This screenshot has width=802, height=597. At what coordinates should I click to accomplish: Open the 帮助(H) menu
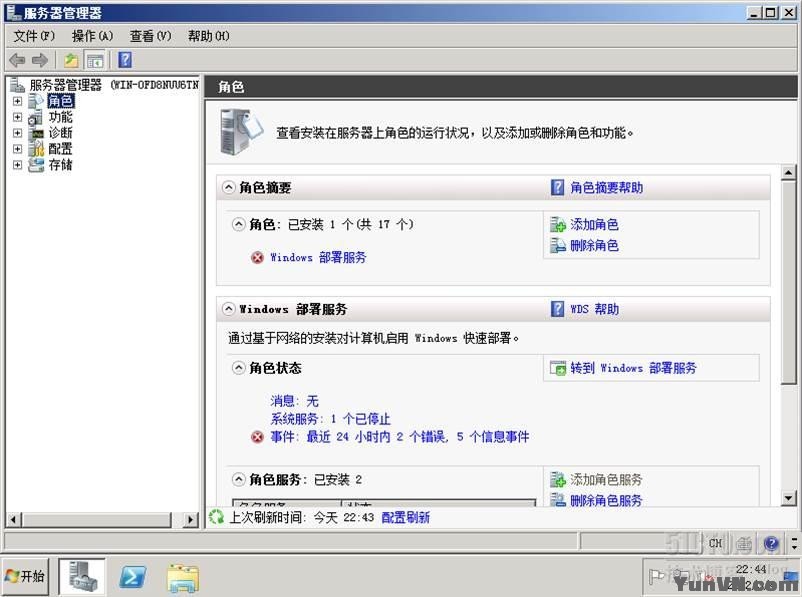[x=209, y=36]
